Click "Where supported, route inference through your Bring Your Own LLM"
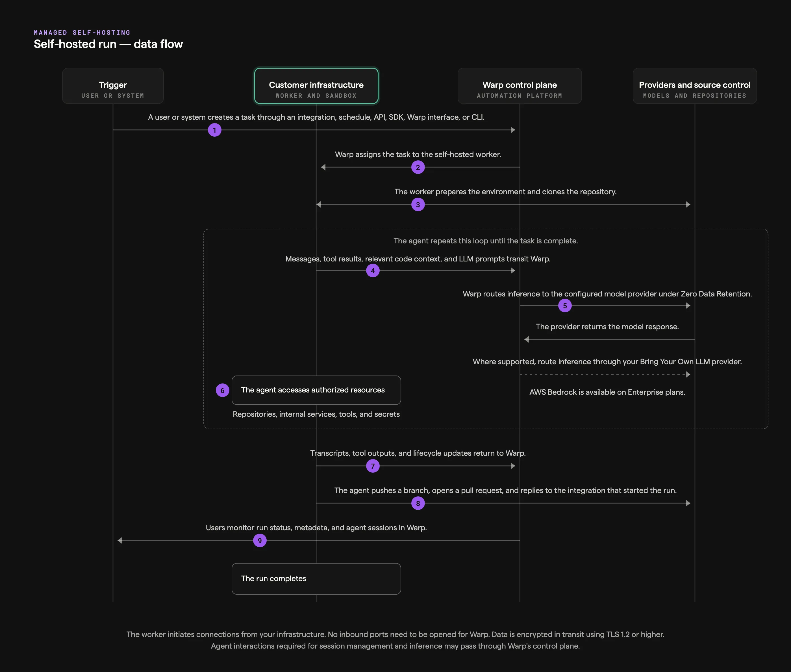This screenshot has width=791, height=672. (607, 361)
